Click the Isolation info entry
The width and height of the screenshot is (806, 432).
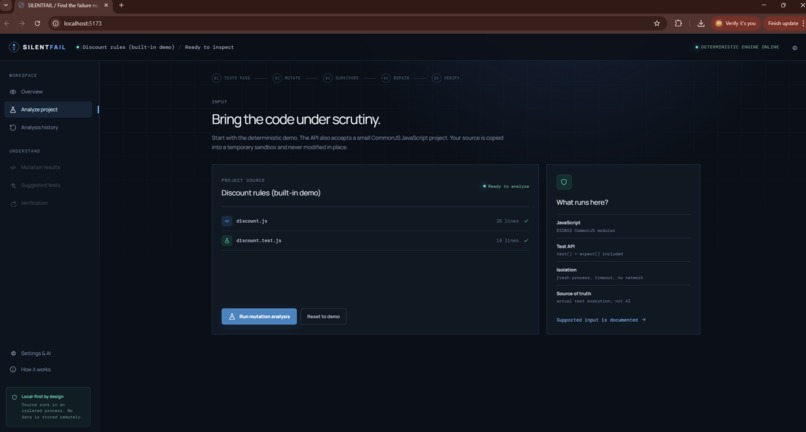click(623, 274)
